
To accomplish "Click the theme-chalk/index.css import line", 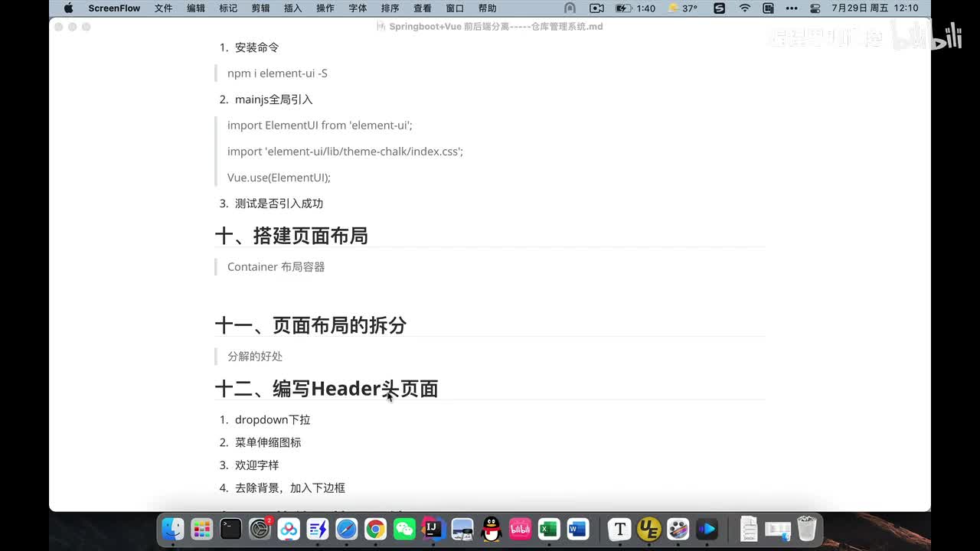I will (x=345, y=152).
